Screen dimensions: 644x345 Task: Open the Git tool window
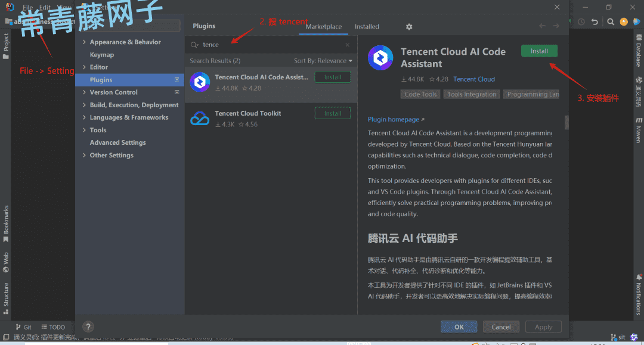[23, 327]
